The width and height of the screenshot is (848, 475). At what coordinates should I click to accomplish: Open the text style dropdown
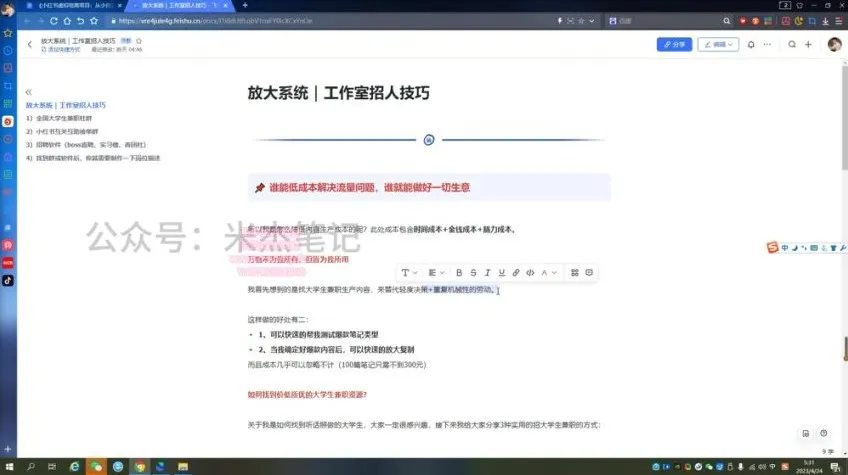pos(409,272)
